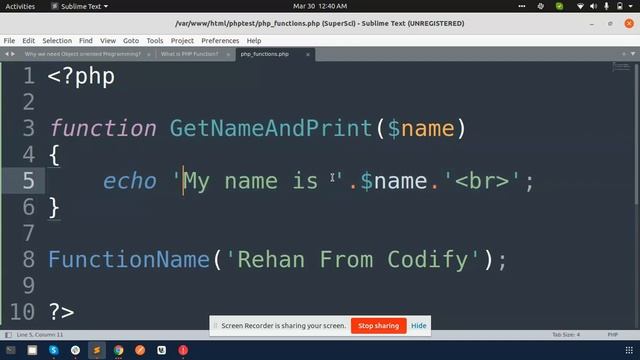This screenshot has height=360, width=640.
Task: Click the GetNameAndPrint function name
Action: pos(271,128)
